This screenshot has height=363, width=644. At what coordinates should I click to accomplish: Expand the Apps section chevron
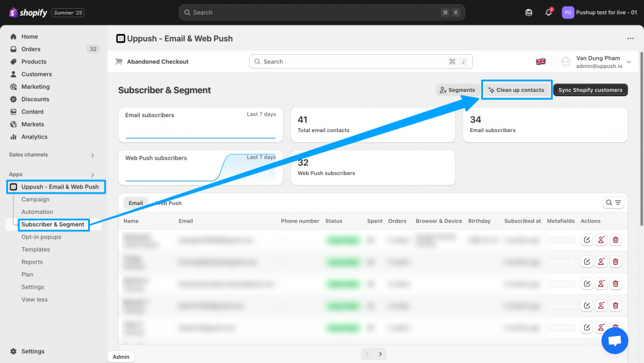pos(92,175)
